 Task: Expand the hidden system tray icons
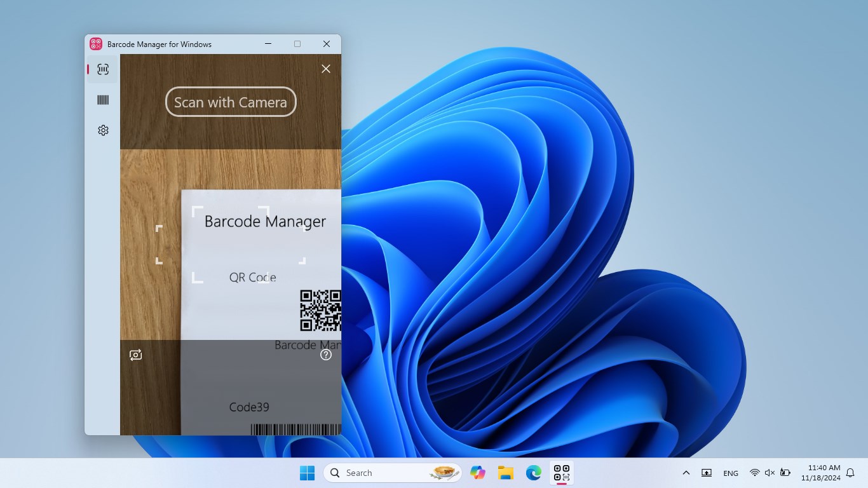686,473
